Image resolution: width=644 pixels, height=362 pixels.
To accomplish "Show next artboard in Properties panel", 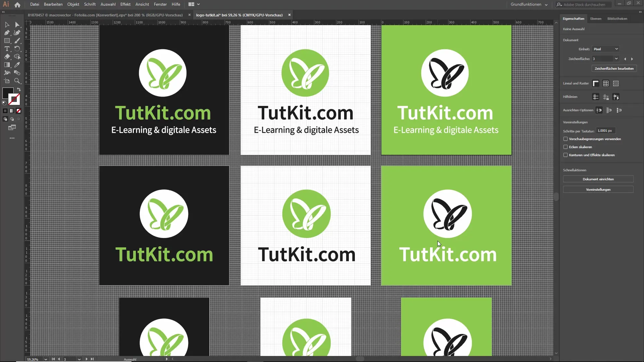I will [x=632, y=59].
